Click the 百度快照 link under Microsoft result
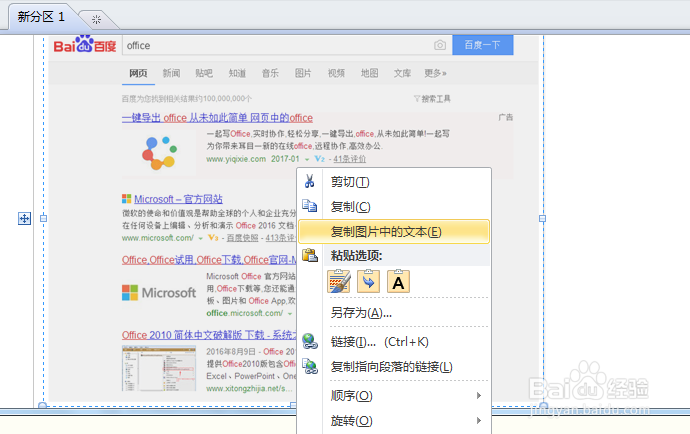The height and width of the screenshot is (434, 690). pyautogui.click(x=242, y=238)
